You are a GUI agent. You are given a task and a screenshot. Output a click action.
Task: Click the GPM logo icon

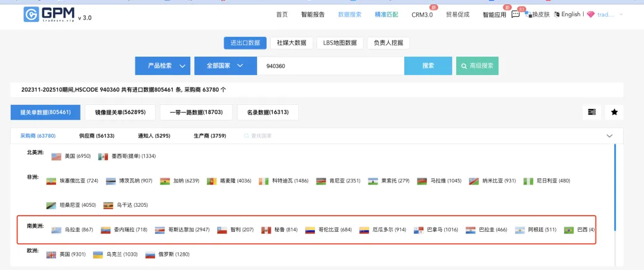(31, 14)
